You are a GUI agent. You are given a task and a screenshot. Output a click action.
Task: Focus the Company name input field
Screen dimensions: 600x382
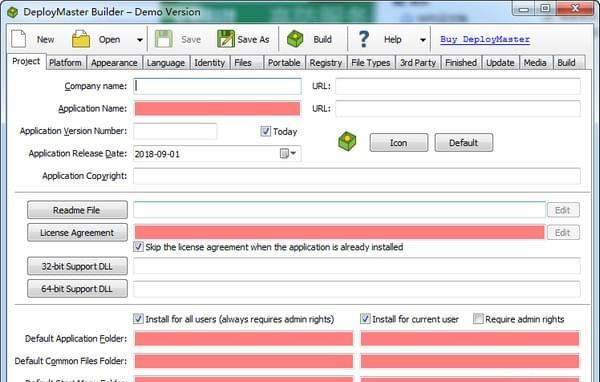[x=217, y=86]
